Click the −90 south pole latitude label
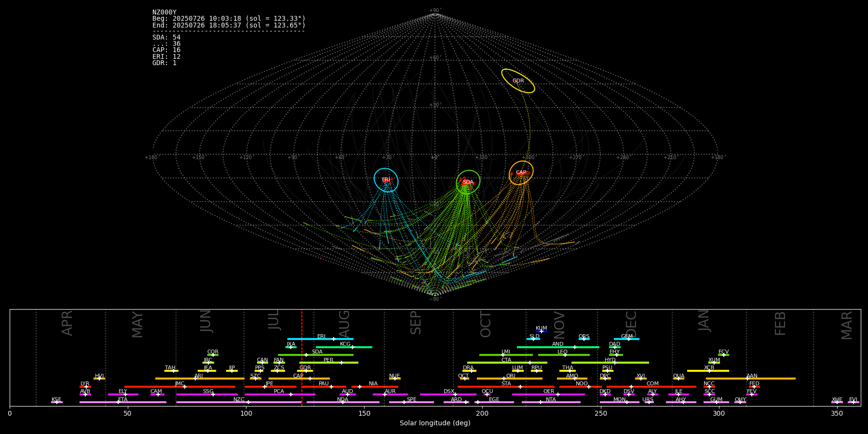 pyautogui.click(x=434, y=299)
